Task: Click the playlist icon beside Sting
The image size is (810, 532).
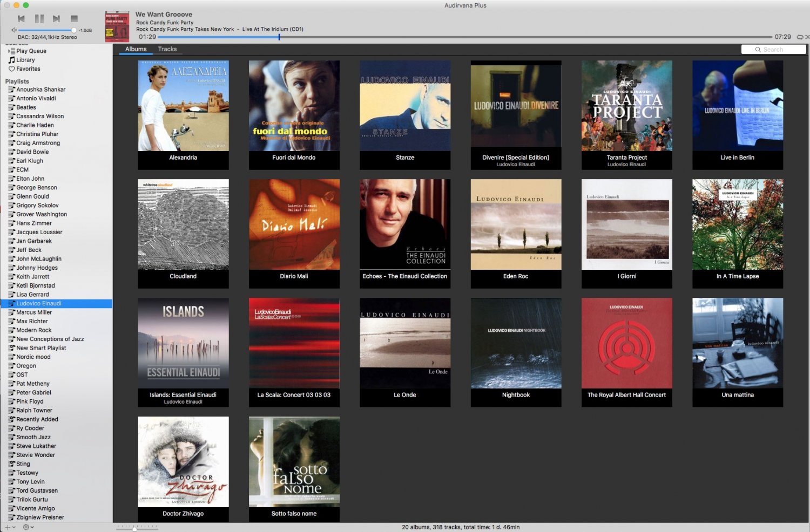Action: (11, 464)
